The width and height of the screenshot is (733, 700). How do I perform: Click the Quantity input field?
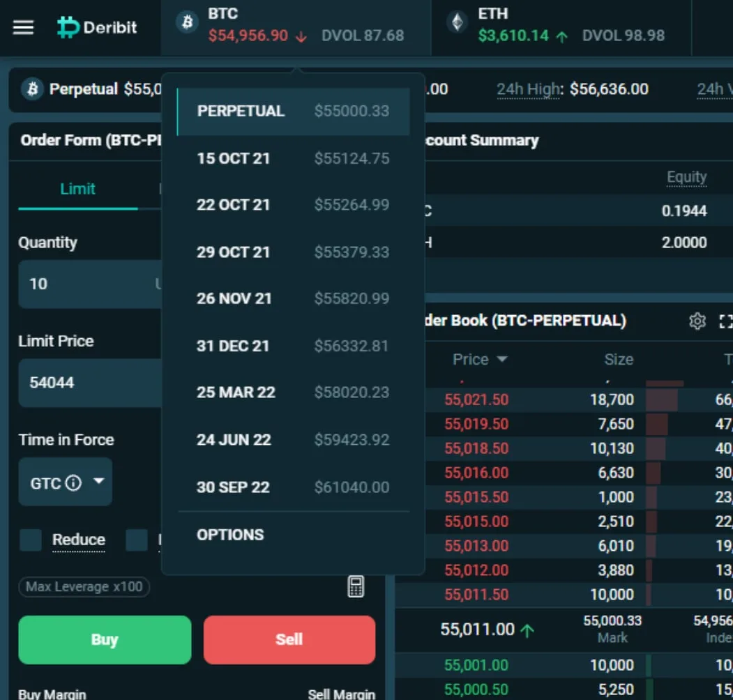tap(90, 284)
